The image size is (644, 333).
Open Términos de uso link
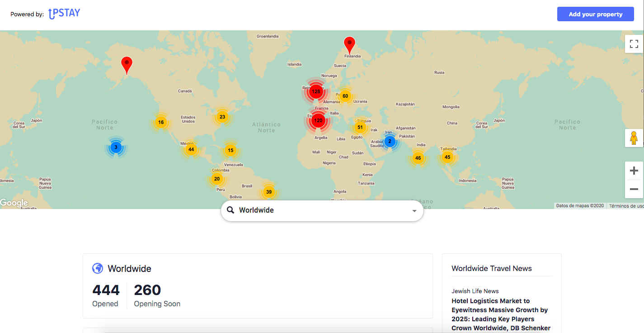pyautogui.click(x=626, y=206)
